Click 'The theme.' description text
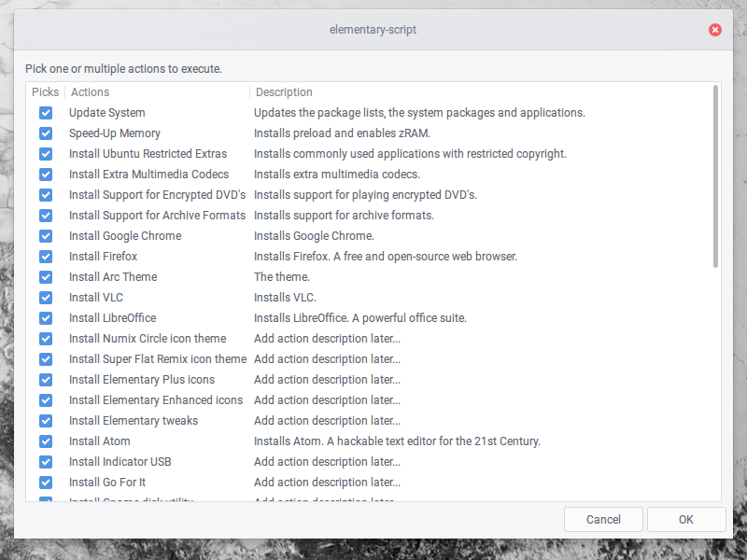 tap(282, 276)
